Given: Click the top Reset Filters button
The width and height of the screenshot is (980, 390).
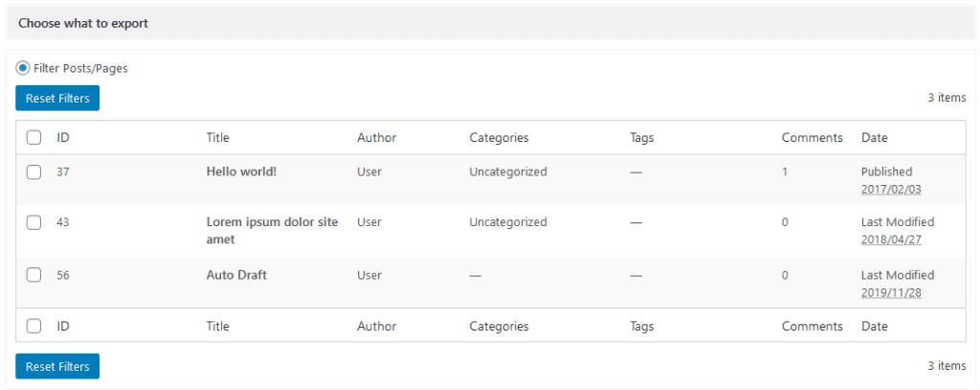Looking at the screenshot, I should (57, 98).
